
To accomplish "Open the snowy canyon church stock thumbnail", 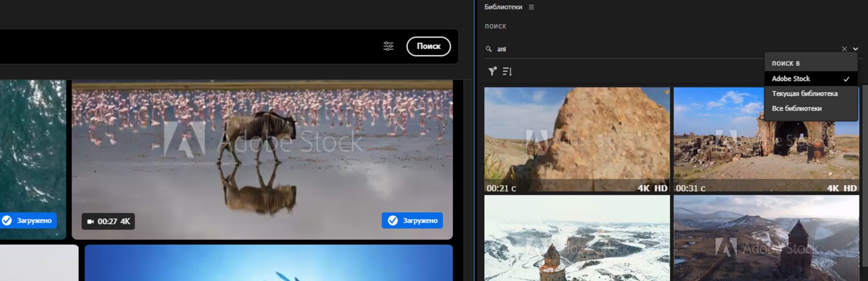I will coord(577,238).
